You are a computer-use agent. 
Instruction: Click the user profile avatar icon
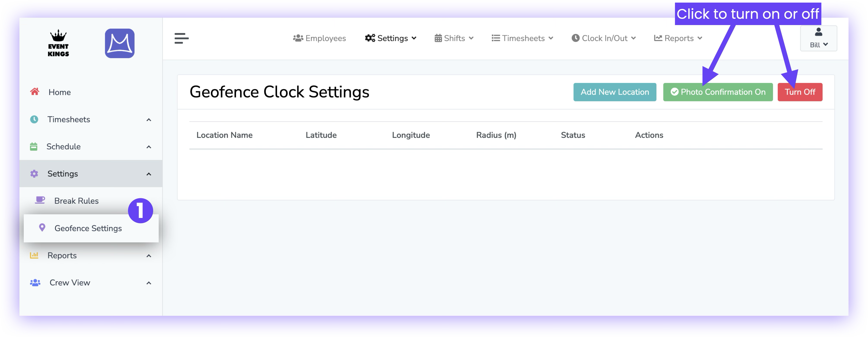(x=819, y=32)
